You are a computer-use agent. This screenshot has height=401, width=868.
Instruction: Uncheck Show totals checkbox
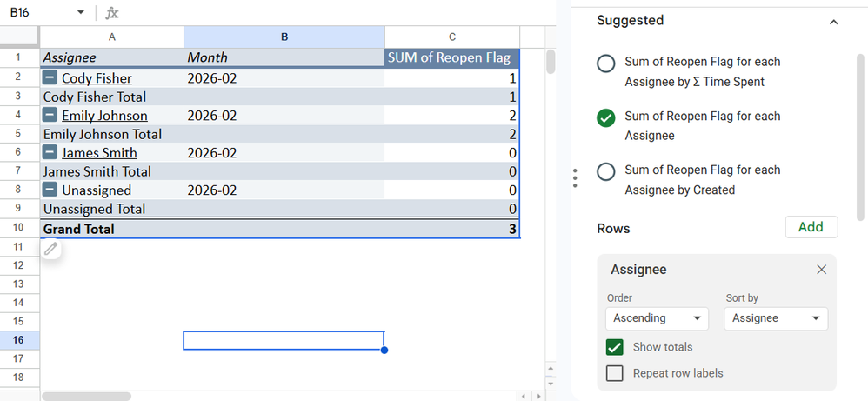pyautogui.click(x=615, y=347)
